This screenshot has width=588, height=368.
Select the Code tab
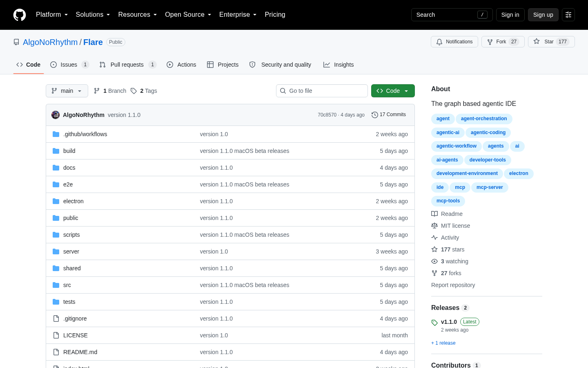coord(29,65)
